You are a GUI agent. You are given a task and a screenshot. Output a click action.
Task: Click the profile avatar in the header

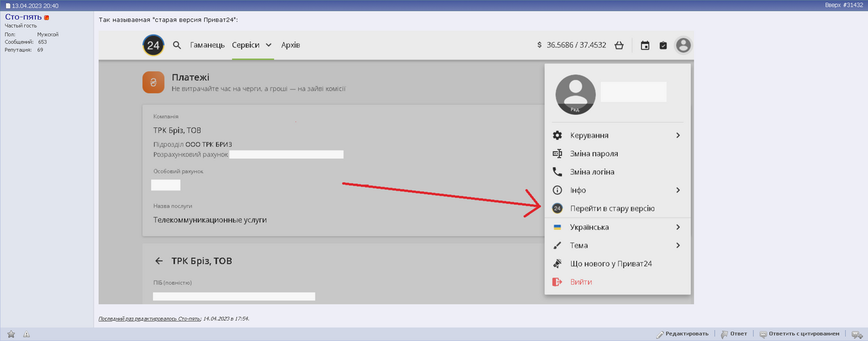pyautogui.click(x=684, y=45)
